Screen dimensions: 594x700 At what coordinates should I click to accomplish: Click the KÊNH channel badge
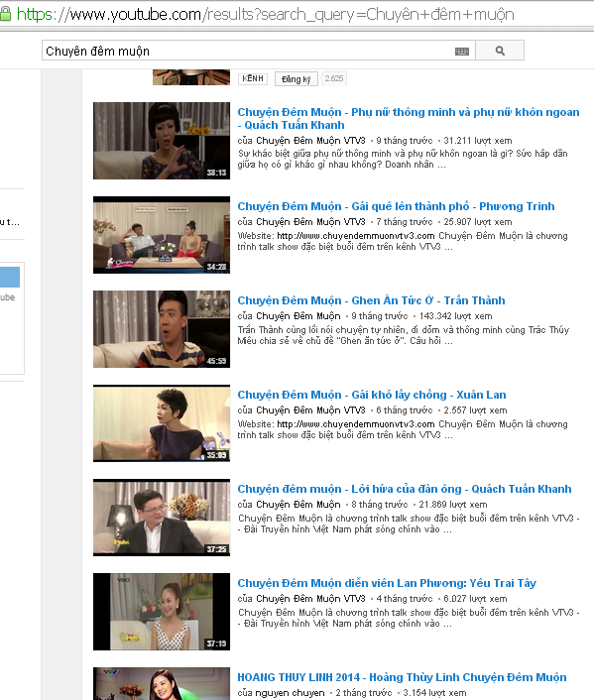[x=253, y=78]
